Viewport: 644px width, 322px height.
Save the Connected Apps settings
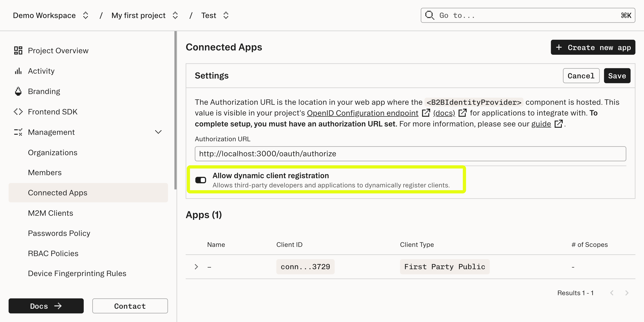(617, 76)
